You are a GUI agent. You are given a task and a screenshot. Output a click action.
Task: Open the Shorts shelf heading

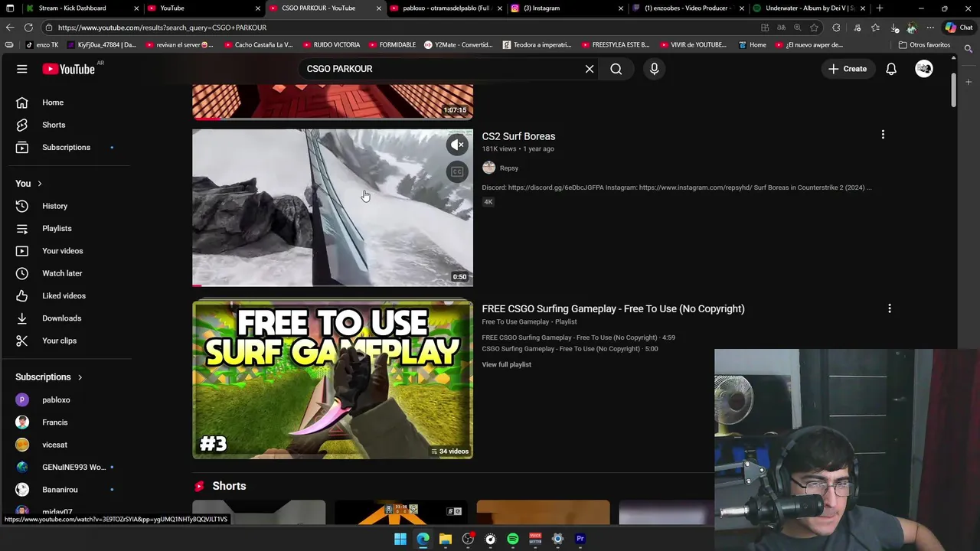(229, 486)
